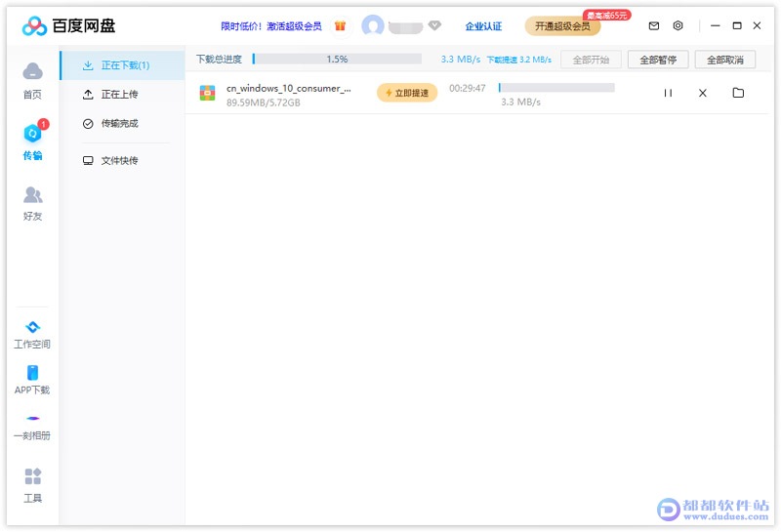Viewport: 781px width, 532px height.
Task: Click the 全部暂停 button
Action: coord(658,60)
